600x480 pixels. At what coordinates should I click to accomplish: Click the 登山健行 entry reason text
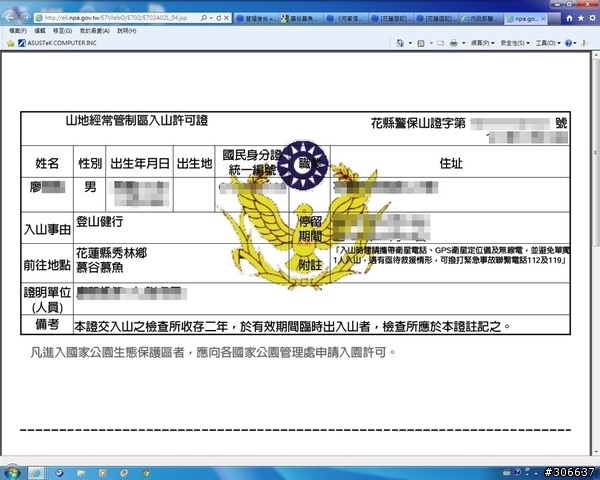point(99,222)
